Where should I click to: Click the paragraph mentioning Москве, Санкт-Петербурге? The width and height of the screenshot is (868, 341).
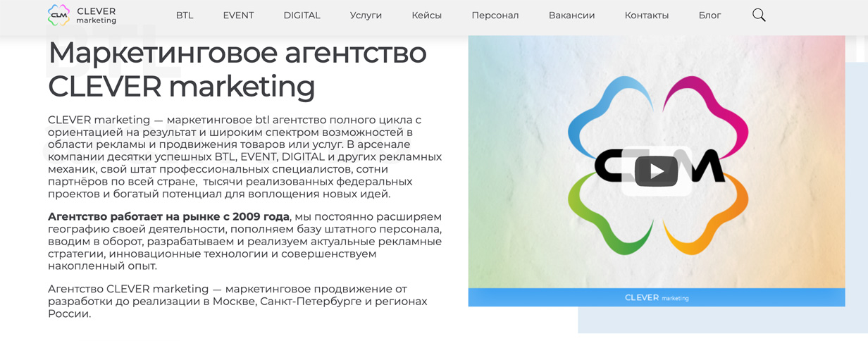[x=237, y=301]
